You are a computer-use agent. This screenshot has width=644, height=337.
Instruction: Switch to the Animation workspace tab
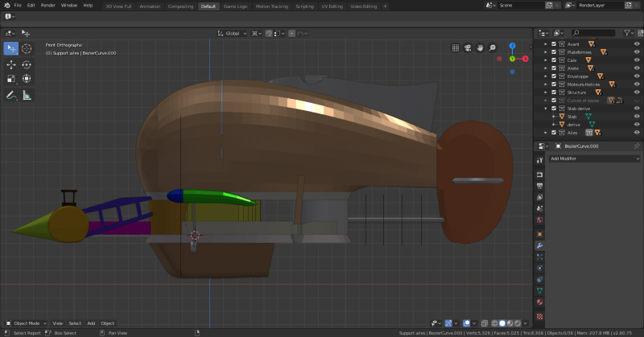150,6
